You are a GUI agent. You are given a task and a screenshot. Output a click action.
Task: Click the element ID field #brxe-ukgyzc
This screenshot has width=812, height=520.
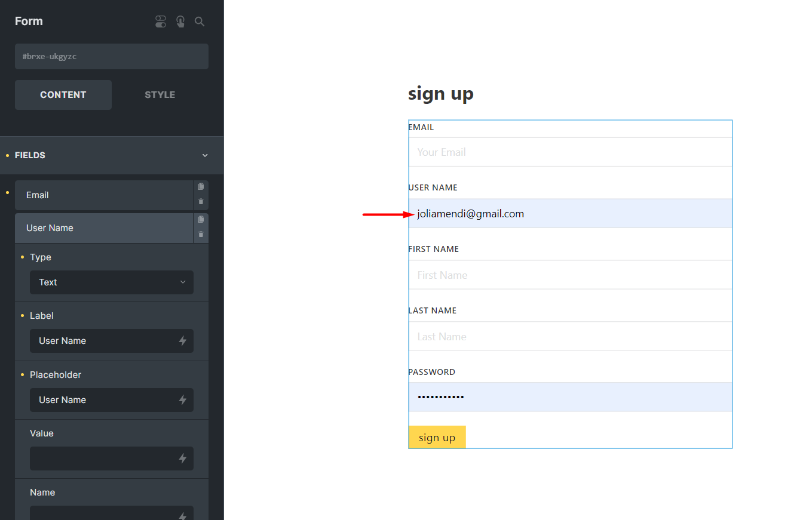pos(112,57)
